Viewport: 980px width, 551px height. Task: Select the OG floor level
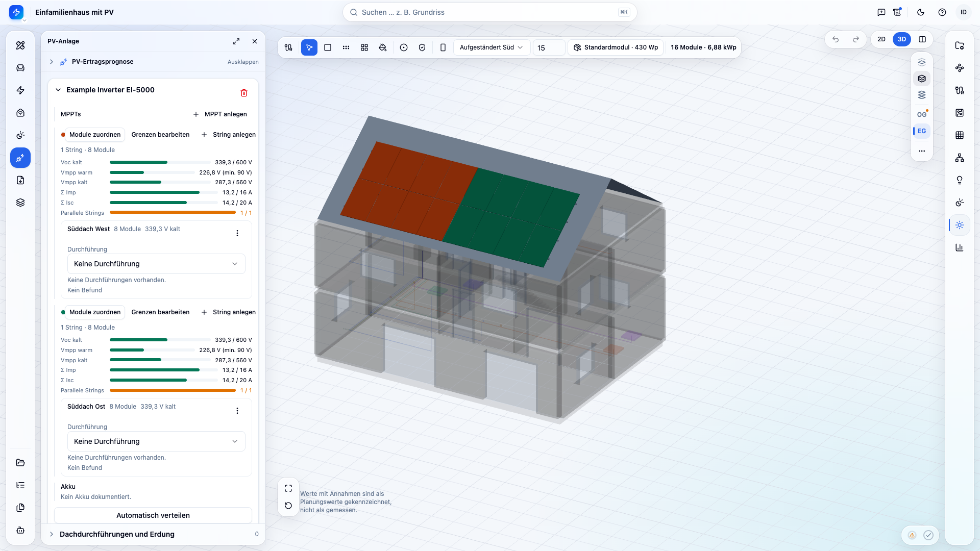[x=922, y=115]
